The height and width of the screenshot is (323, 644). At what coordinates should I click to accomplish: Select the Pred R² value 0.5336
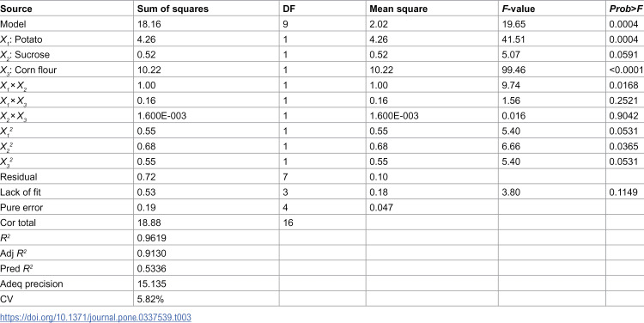pos(151,268)
